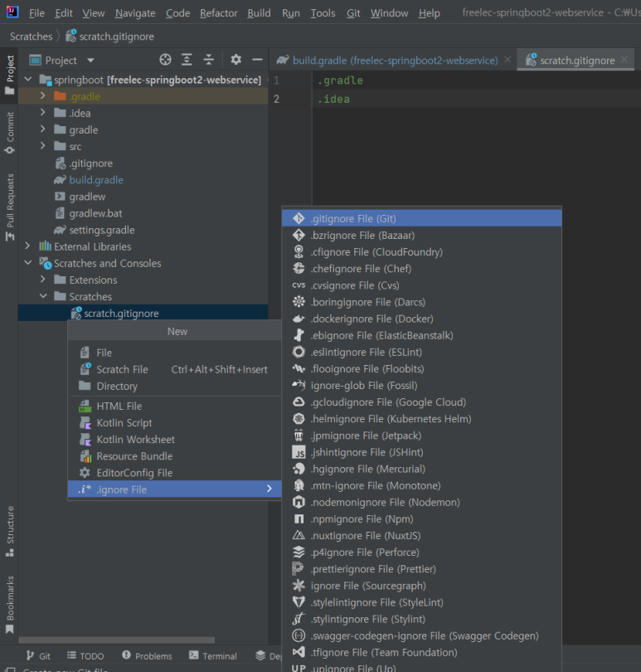
Task: Open the Structure tool window
Action: point(9,531)
